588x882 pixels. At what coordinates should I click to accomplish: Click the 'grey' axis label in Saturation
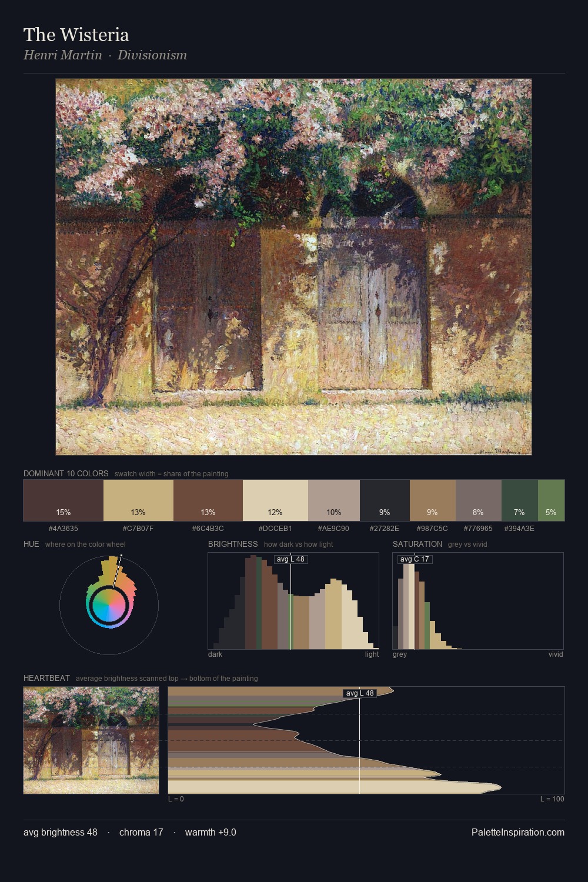point(400,654)
